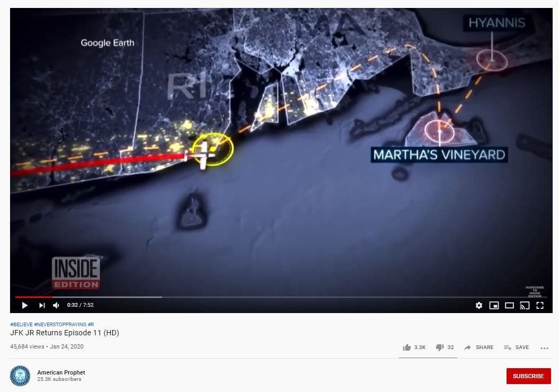Open the #NEVERSTOPPRAYING hashtag
559x392 pixels.
[x=60, y=324]
